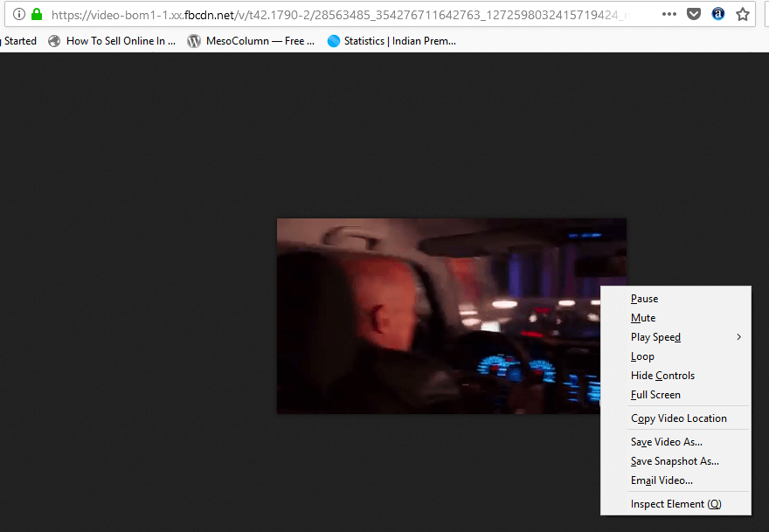Image resolution: width=769 pixels, height=532 pixels.
Task: Click the site information icon in address bar
Action: 18,14
